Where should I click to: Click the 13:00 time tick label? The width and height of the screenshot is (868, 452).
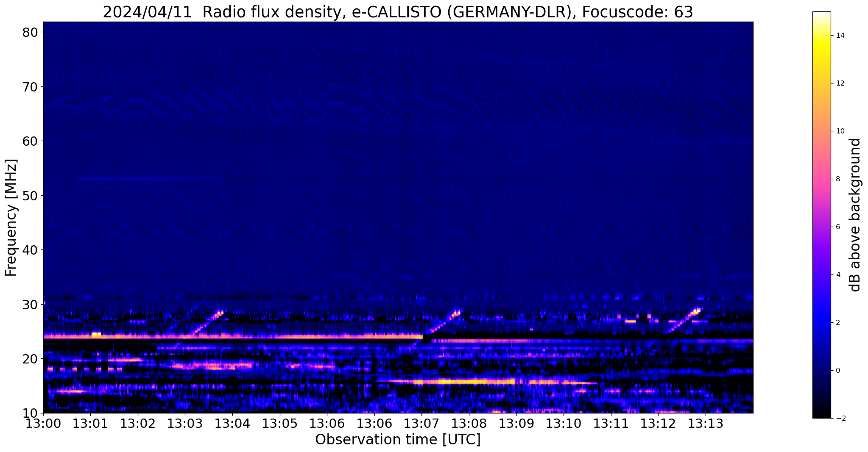click(x=43, y=424)
